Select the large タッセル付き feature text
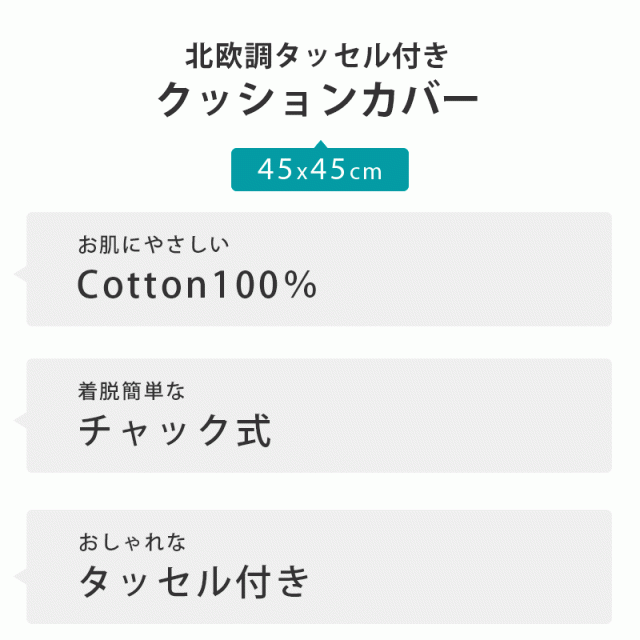640x640 pixels. [x=196, y=579]
